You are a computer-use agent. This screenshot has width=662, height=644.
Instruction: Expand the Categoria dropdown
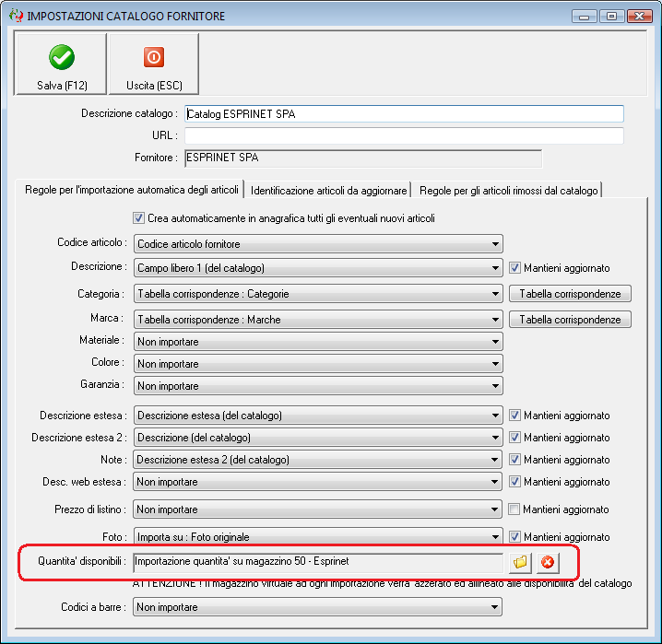pyautogui.click(x=318, y=294)
